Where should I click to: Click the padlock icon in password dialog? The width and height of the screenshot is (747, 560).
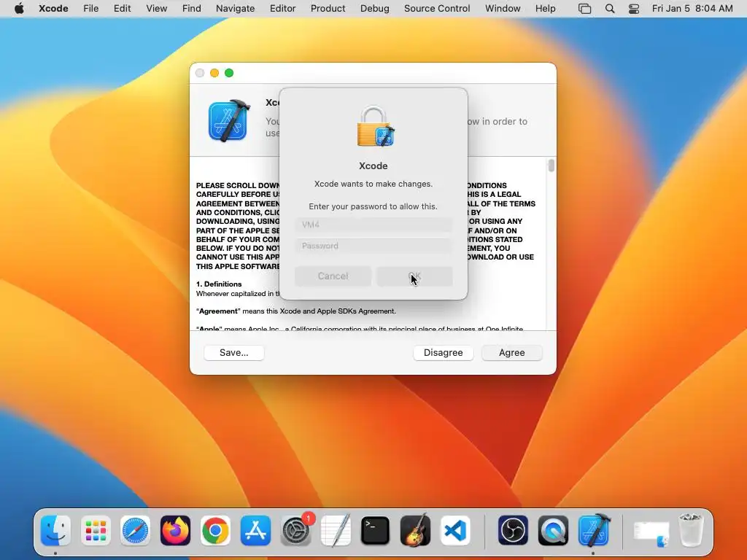click(x=375, y=126)
